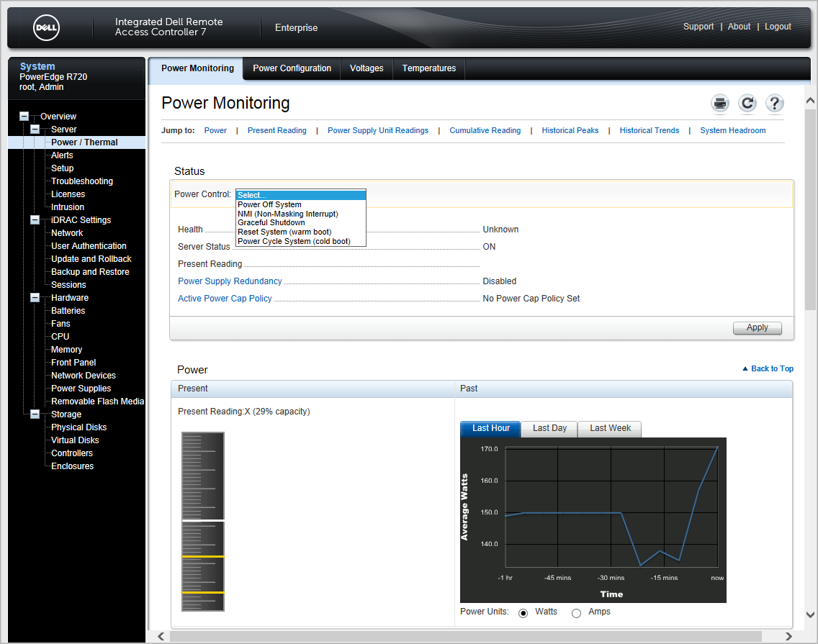818x644 pixels.
Task: Collapse the iDRAC Settings tree node
Action: (x=35, y=220)
